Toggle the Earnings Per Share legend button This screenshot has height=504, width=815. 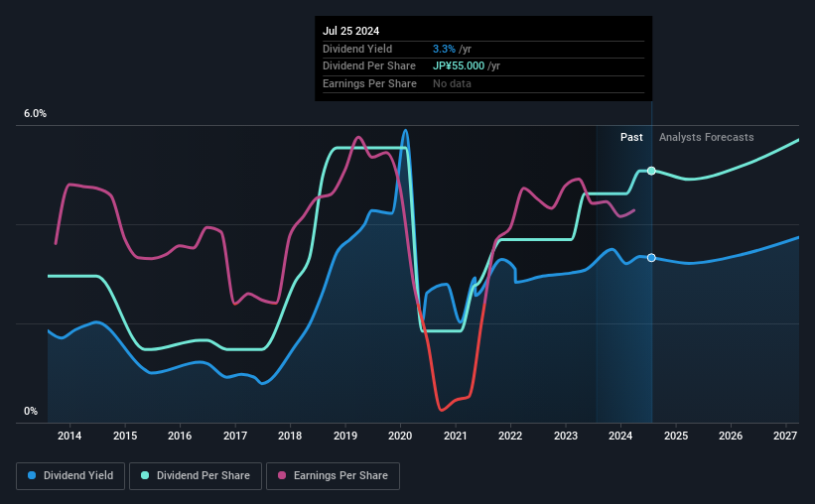(333, 476)
